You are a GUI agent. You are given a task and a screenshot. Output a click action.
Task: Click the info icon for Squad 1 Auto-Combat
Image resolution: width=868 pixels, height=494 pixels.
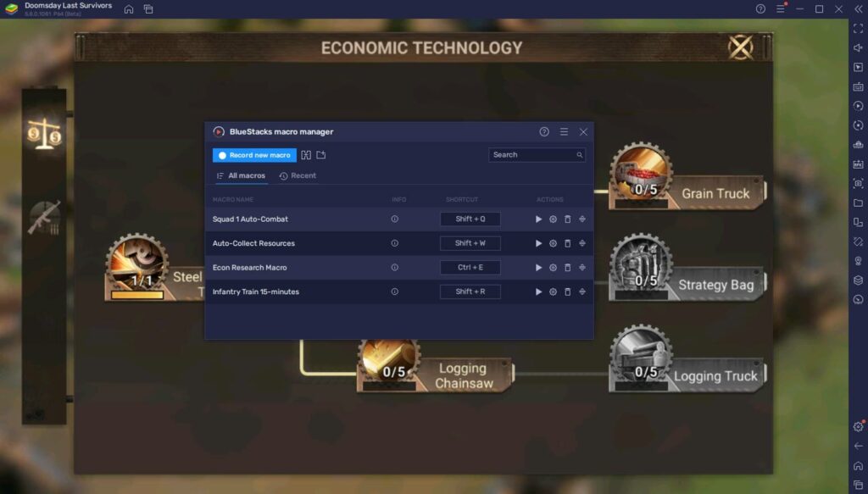394,219
